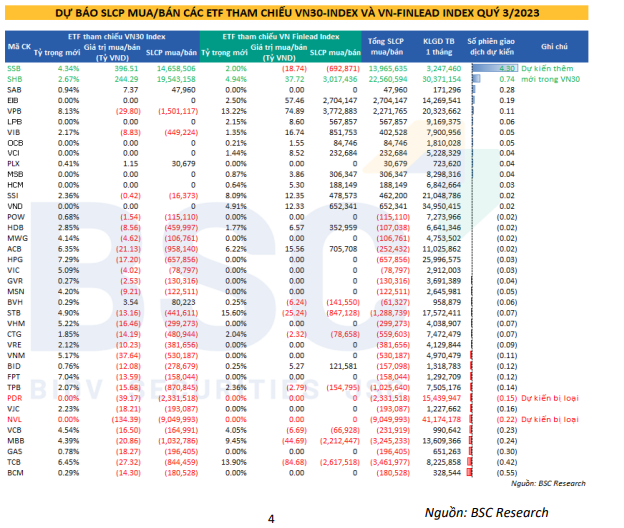Click the value 21,048,786 in the SSI row

441,196
